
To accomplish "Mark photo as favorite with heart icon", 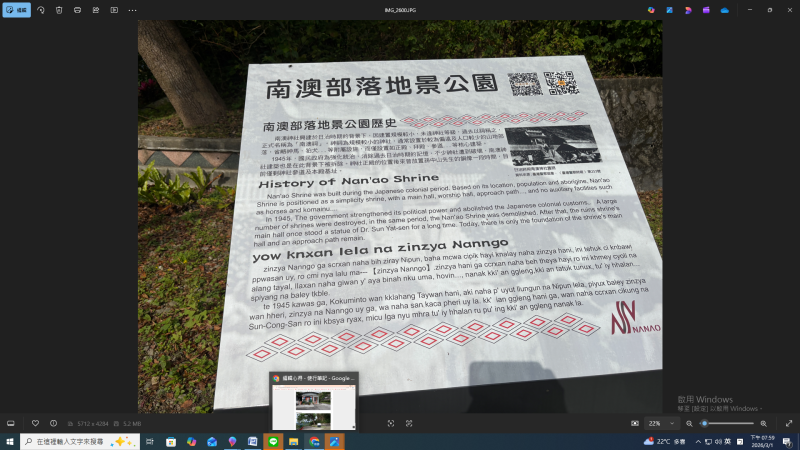I will click(x=35, y=423).
